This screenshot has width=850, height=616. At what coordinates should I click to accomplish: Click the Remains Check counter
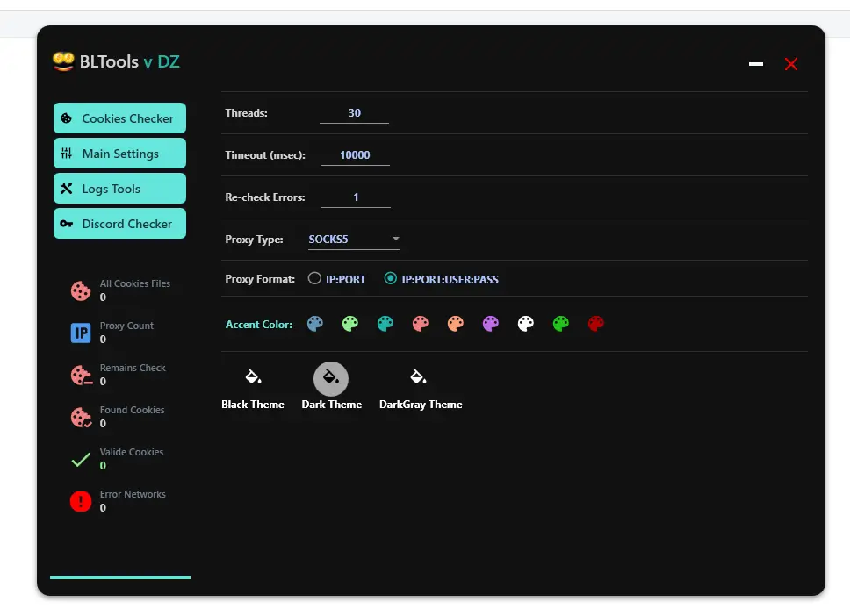pyautogui.click(x=80, y=375)
